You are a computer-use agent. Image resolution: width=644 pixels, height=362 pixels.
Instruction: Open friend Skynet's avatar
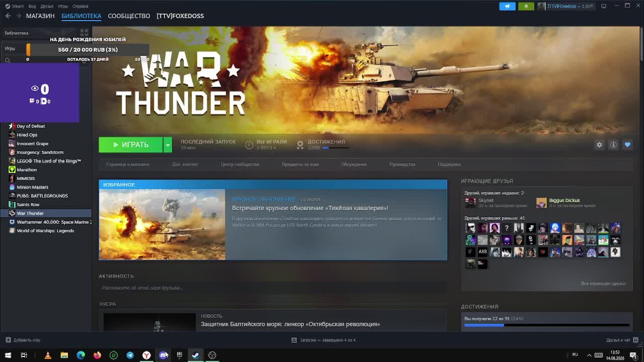click(470, 203)
